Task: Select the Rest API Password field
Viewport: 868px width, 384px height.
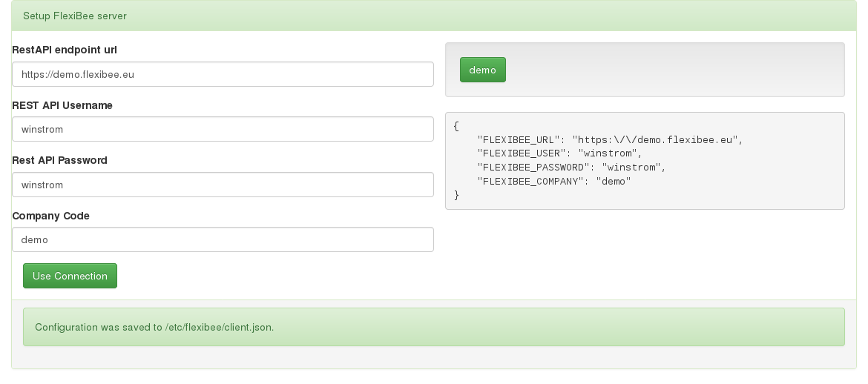Action: pyautogui.click(x=223, y=185)
